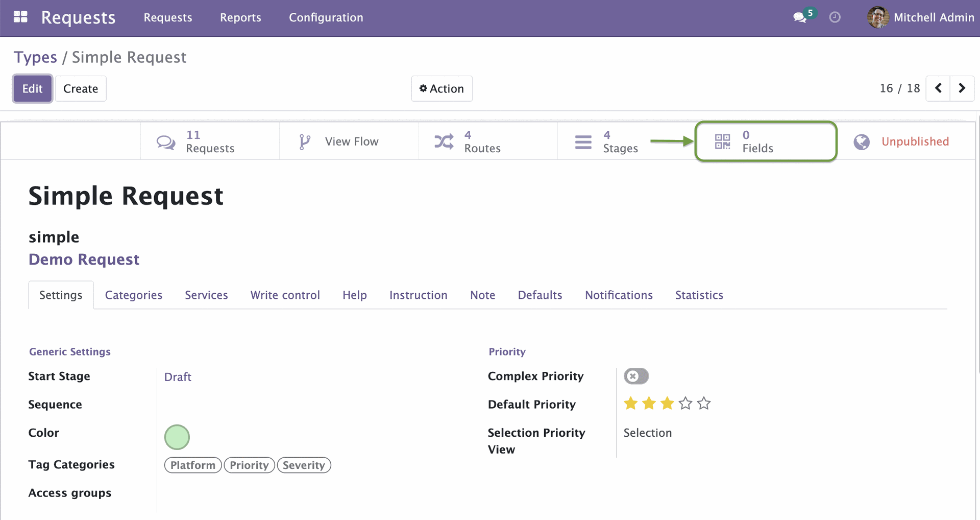
Task: Go to previous record with left arrow
Action: [939, 88]
